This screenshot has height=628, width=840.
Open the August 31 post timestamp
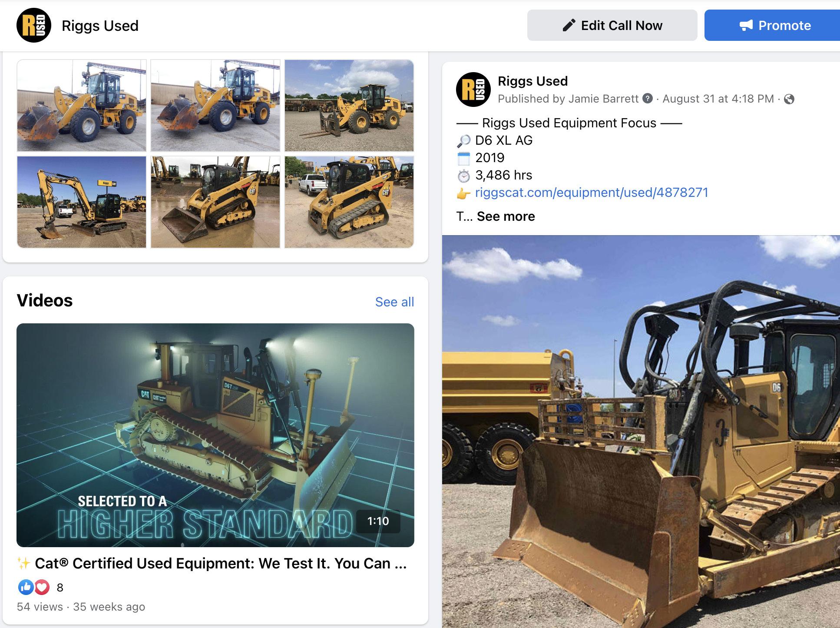coord(718,99)
